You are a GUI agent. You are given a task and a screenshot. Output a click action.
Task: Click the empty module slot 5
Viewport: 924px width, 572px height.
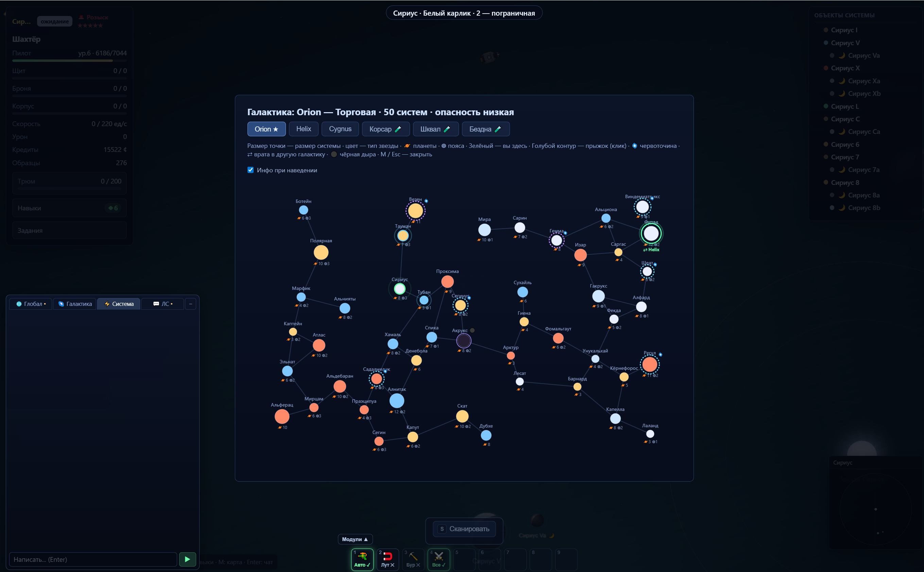464,559
